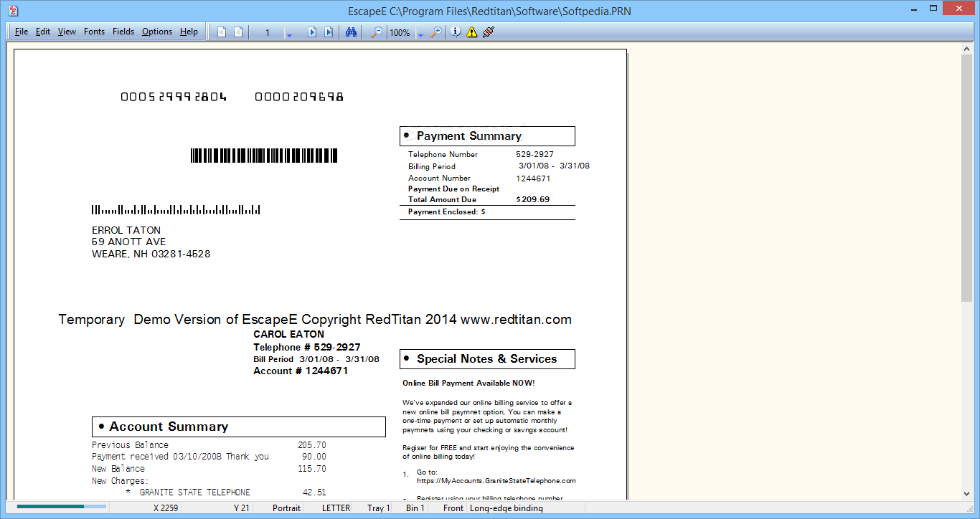The image size is (980, 519).
Task: Click Front status entry
Action: coord(453,508)
